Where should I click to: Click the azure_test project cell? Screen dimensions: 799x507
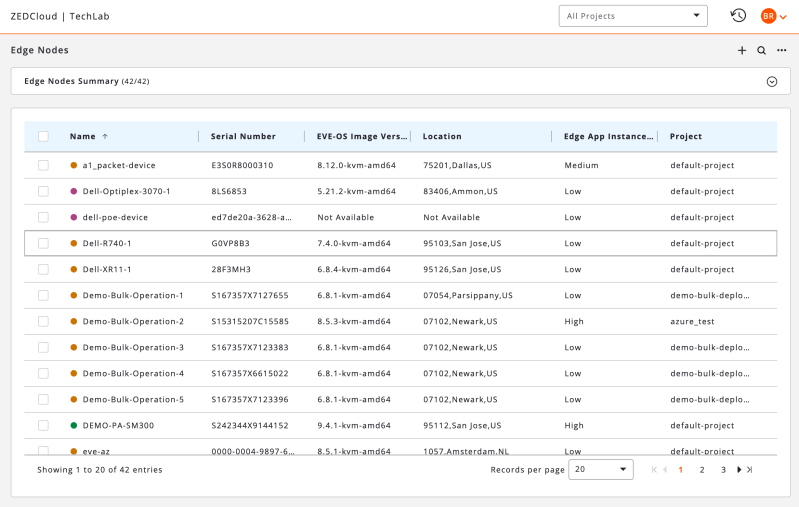click(693, 322)
